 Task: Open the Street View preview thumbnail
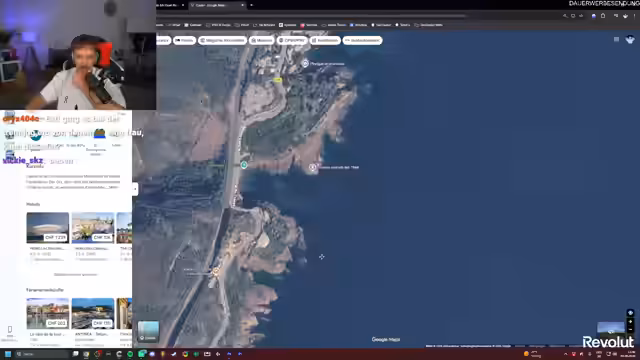pos(611,329)
